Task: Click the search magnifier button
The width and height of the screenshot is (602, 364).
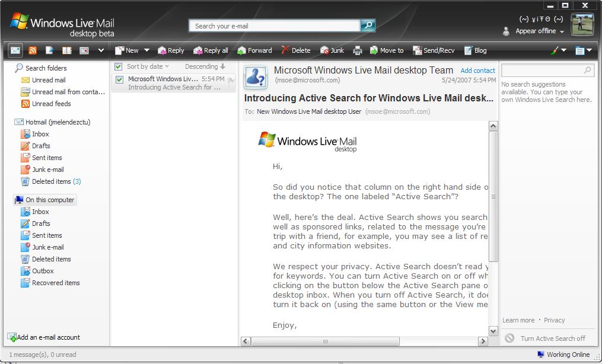Action: (368, 25)
